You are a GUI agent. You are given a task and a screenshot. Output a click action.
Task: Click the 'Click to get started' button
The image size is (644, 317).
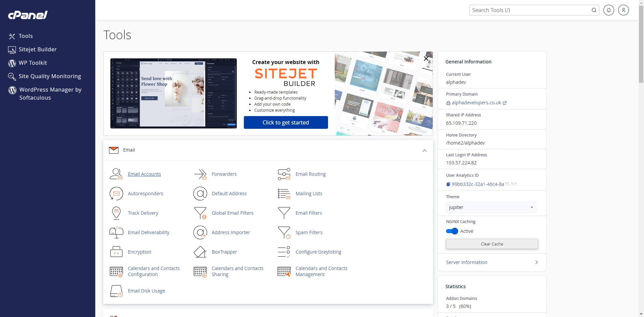click(x=285, y=122)
